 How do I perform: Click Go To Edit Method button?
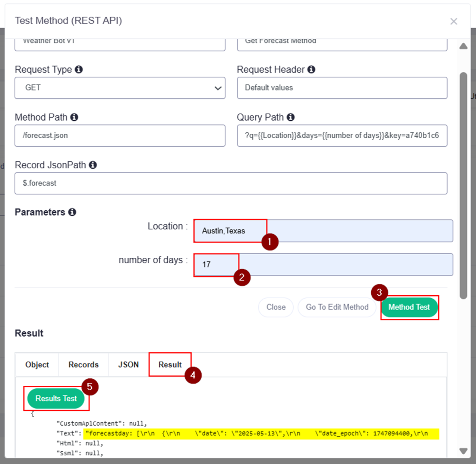(x=337, y=307)
